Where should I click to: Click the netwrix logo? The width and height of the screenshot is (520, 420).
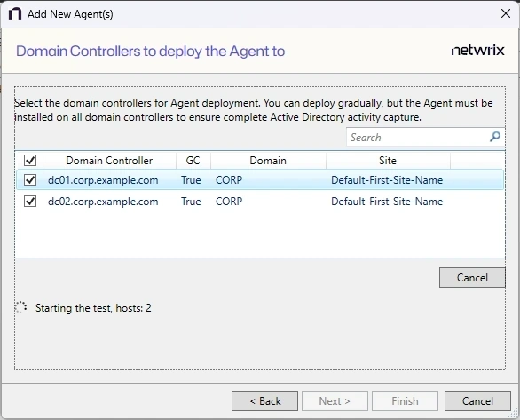click(477, 51)
